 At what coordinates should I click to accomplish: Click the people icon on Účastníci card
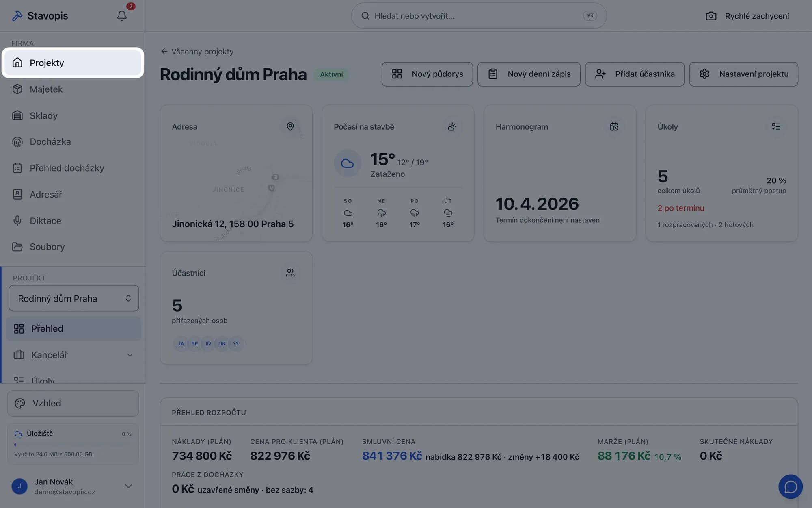[290, 273]
